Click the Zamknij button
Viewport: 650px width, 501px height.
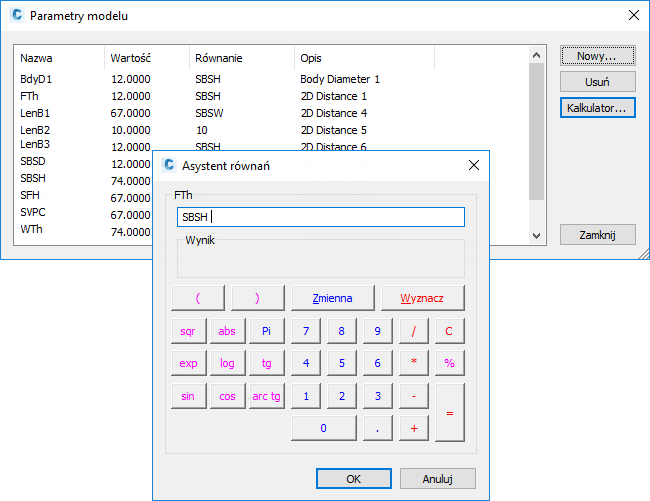pyautogui.click(x=597, y=235)
